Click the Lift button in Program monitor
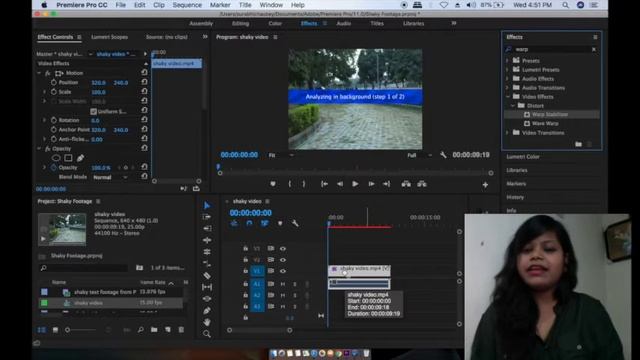Image resolution: width=640 pixels, height=360 pixels. [406, 184]
